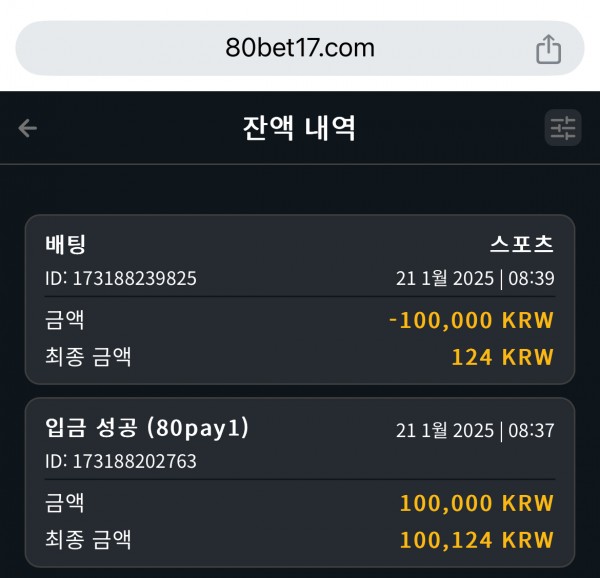Tap 금액 label in deposit card
This screenshot has width=600, height=578.
65,503
